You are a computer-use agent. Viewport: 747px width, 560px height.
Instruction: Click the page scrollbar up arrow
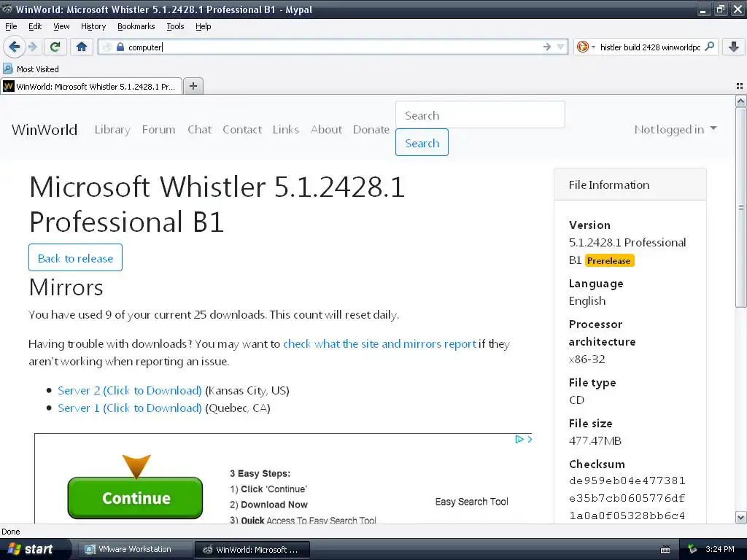pos(741,101)
